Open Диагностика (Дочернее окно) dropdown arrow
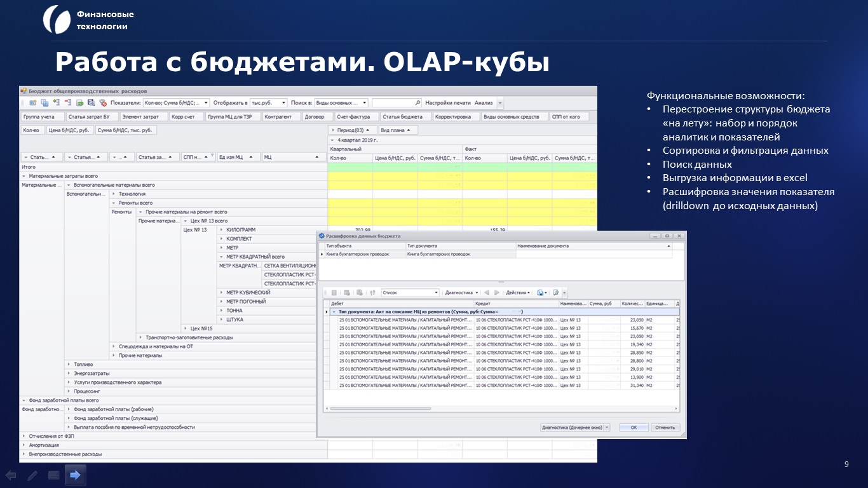 click(607, 428)
